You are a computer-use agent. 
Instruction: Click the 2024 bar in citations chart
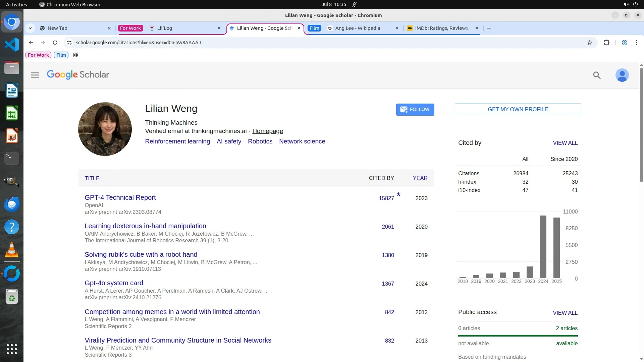543,247
